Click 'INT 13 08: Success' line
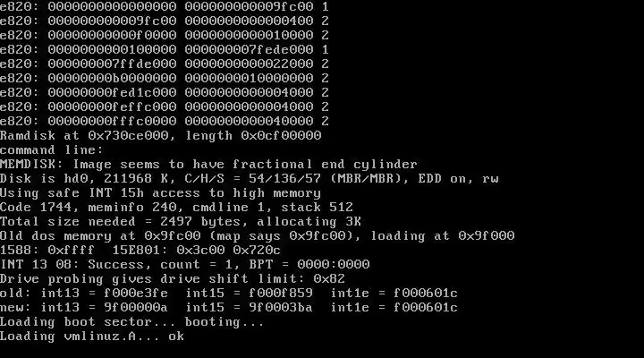This screenshot has height=358, width=644. [x=185, y=264]
